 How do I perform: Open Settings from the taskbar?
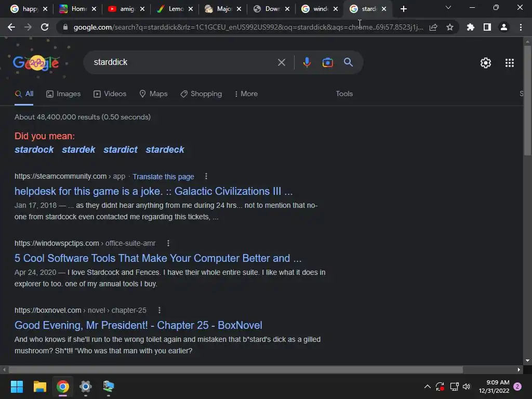point(86,387)
